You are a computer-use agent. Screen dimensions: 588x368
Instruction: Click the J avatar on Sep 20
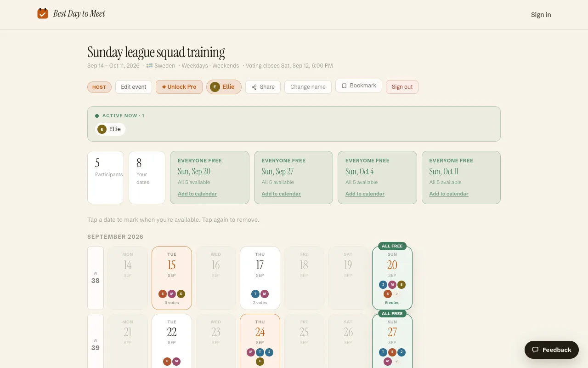pos(383,285)
